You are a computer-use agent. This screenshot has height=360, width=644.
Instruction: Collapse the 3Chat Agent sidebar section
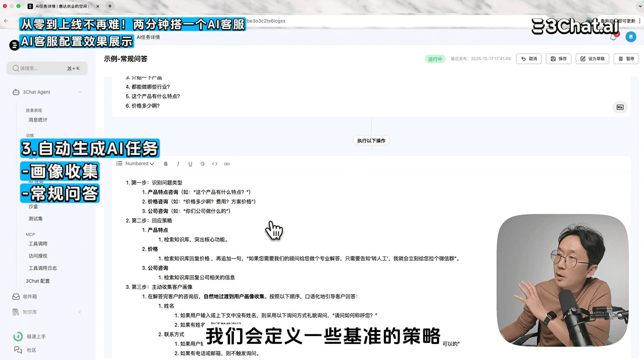pos(80,92)
